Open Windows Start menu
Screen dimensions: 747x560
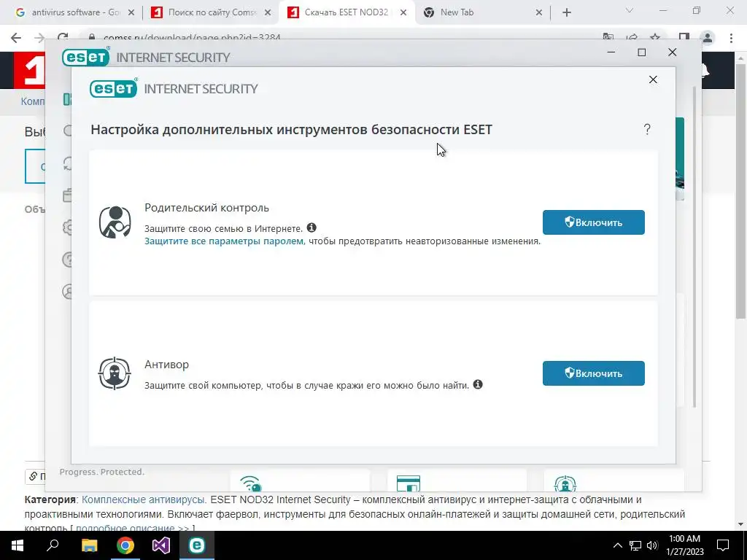click(18, 545)
